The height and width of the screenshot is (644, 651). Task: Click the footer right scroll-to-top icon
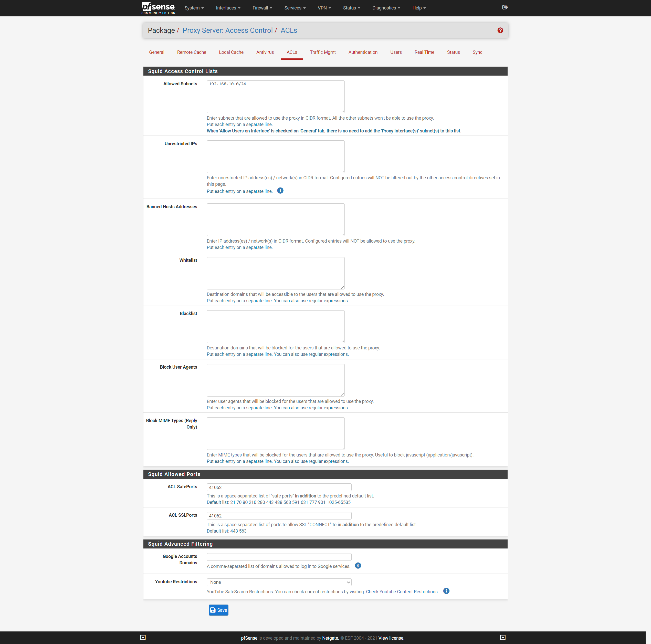(x=502, y=637)
